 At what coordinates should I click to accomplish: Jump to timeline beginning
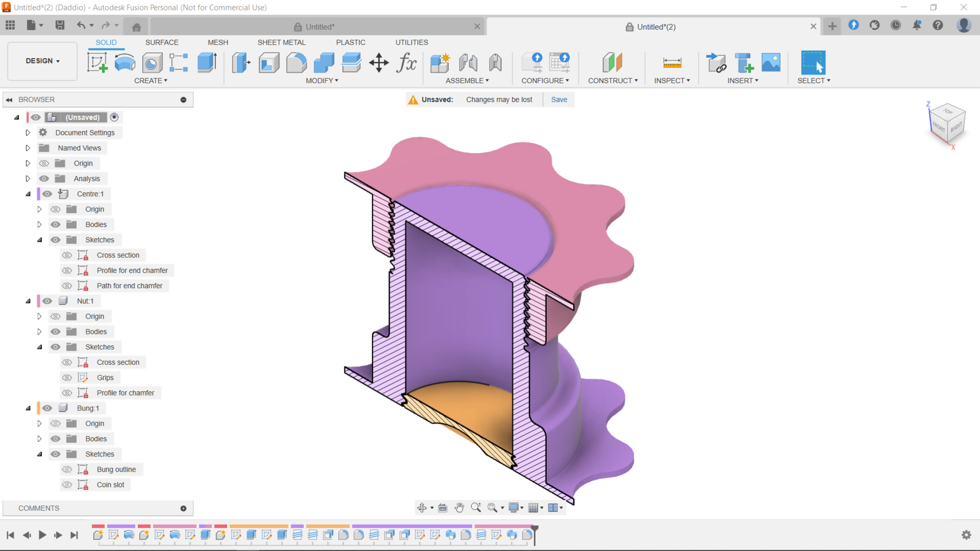pyautogui.click(x=10, y=535)
